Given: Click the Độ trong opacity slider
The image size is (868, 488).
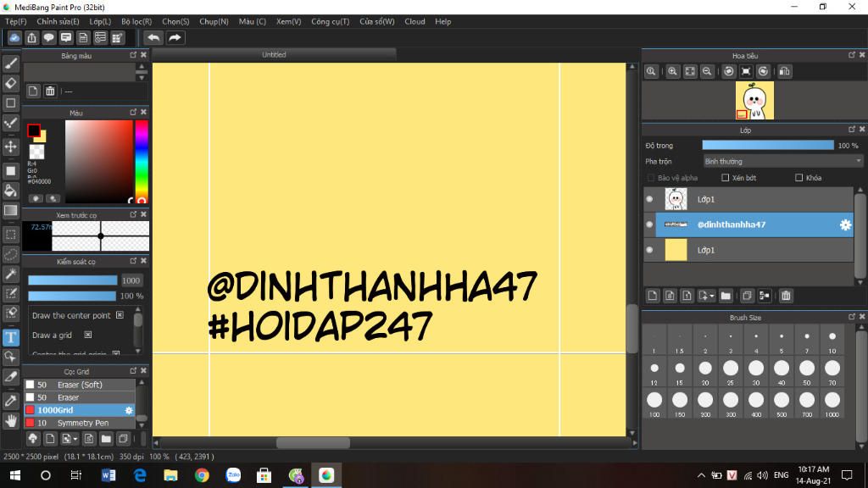Looking at the screenshot, I should coord(768,145).
